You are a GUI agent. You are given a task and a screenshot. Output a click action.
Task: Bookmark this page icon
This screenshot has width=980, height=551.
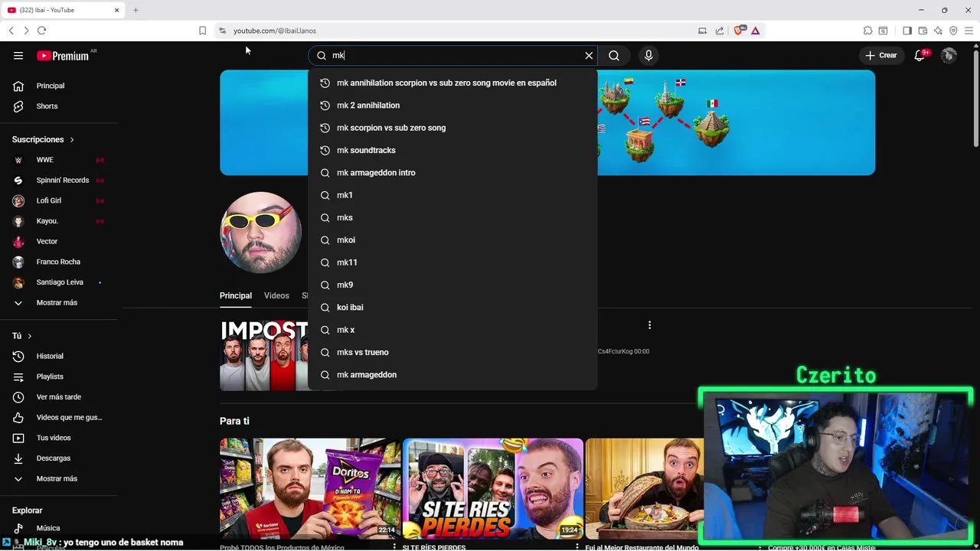tap(202, 31)
